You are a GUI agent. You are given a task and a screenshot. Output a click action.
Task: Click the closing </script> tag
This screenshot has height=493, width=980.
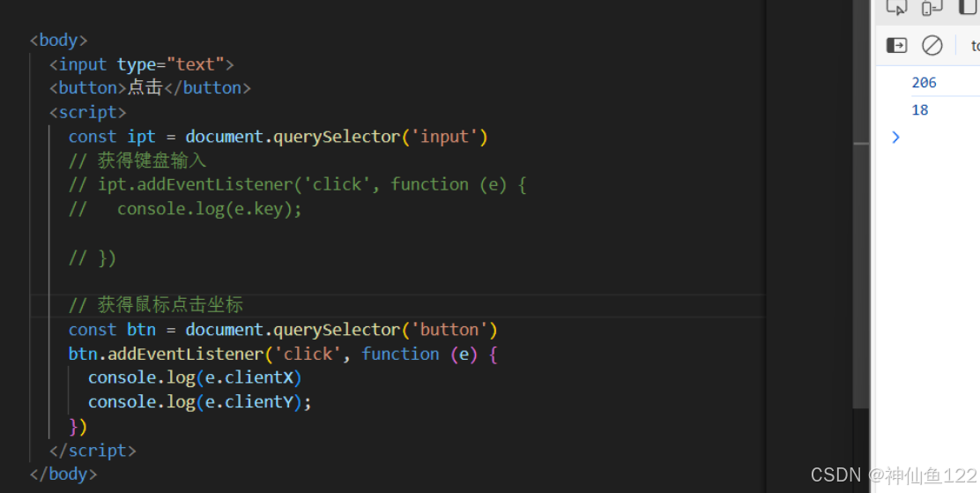[93, 451]
